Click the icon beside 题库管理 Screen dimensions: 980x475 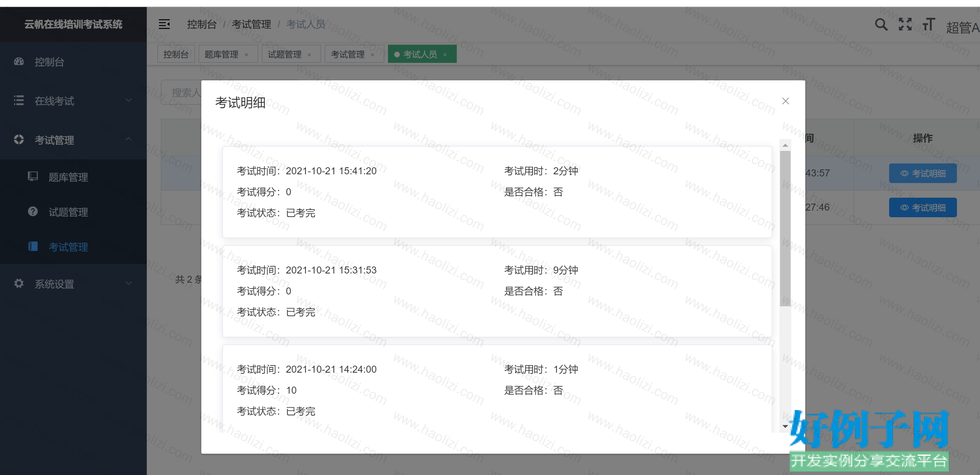pyautogui.click(x=33, y=176)
